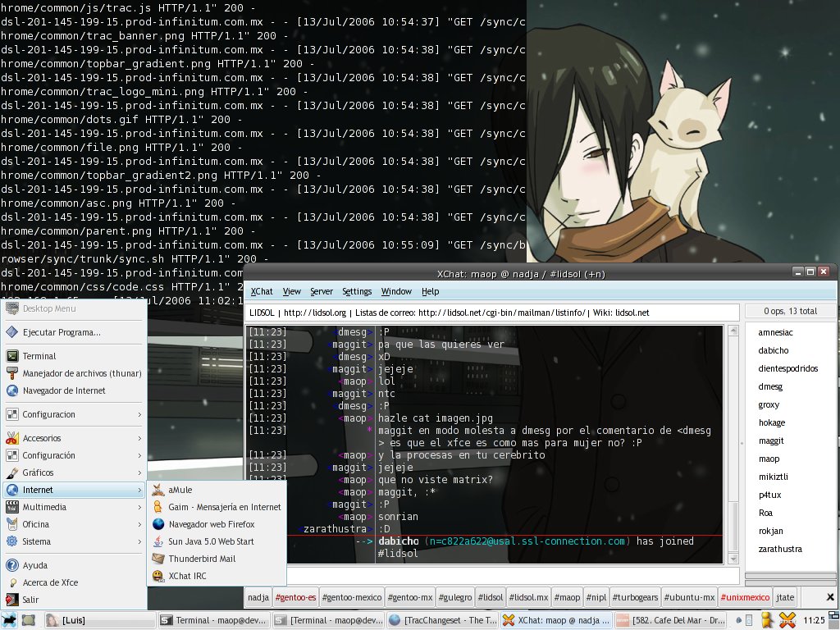The width and height of the screenshot is (840, 630).
Task: Click the show desktop icon in taskbar
Action: (29, 620)
